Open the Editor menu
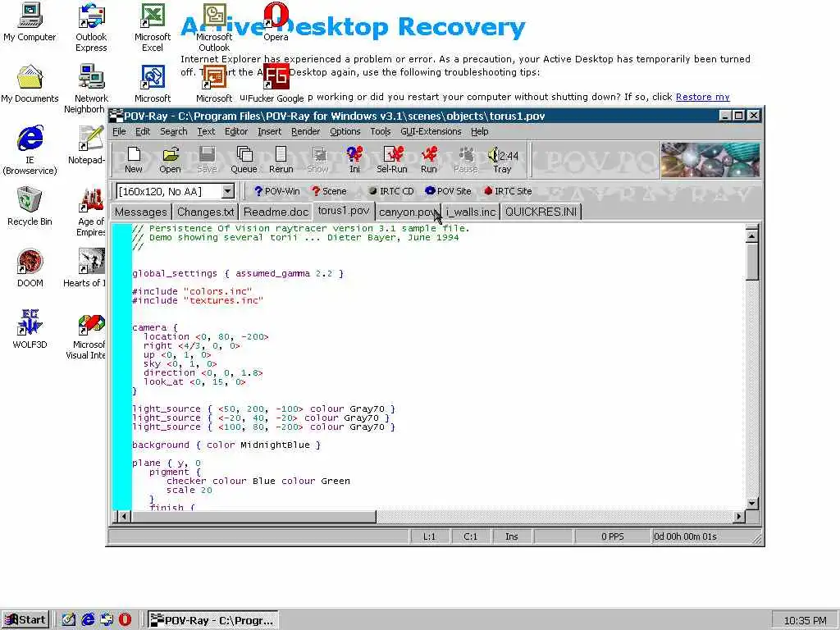This screenshot has height=630, width=840. (x=235, y=131)
